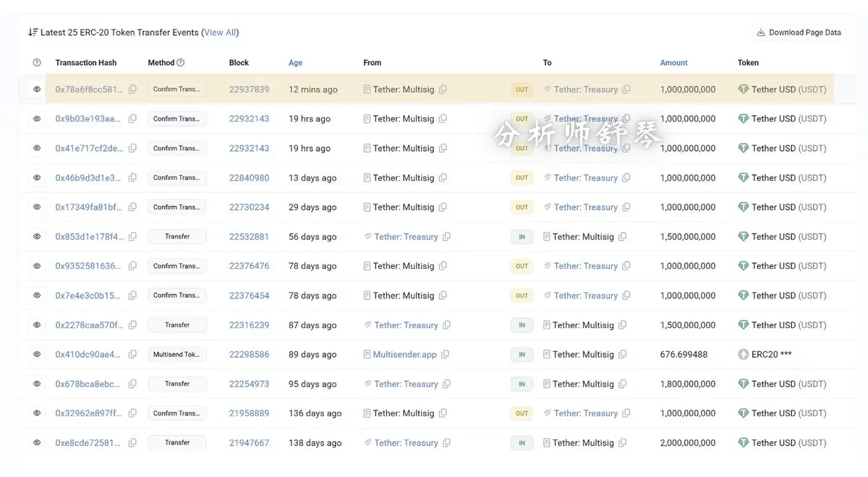The height and width of the screenshot is (477, 868).
Task: Copy transaction hash 0x678bca8ebc
Action: click(132, 384)
